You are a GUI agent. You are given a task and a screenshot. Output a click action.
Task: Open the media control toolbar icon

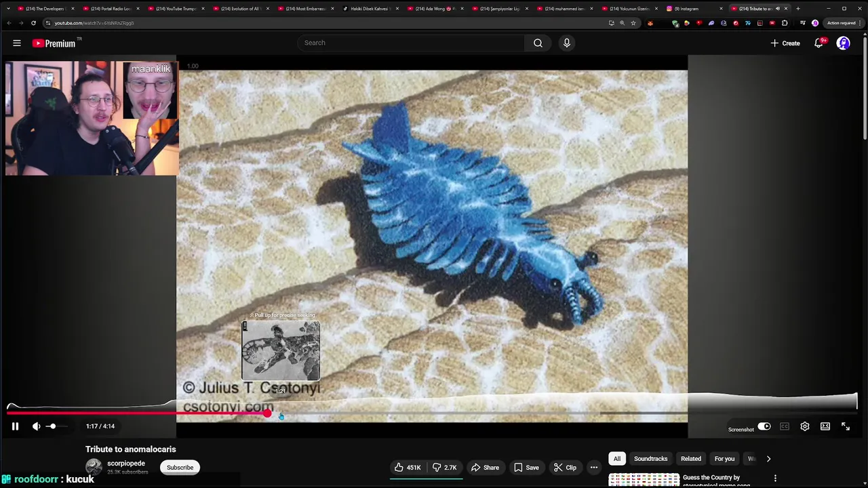tap(803, 23)
